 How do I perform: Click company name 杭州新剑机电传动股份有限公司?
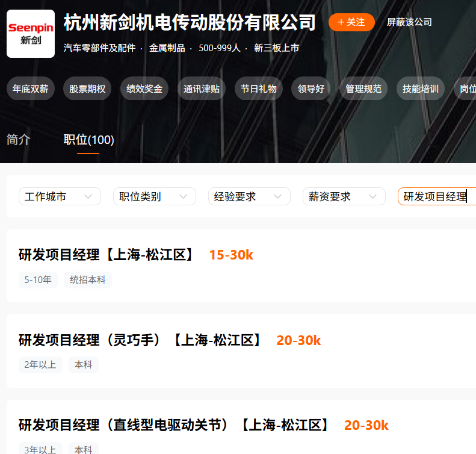click(x=190, y=22)
